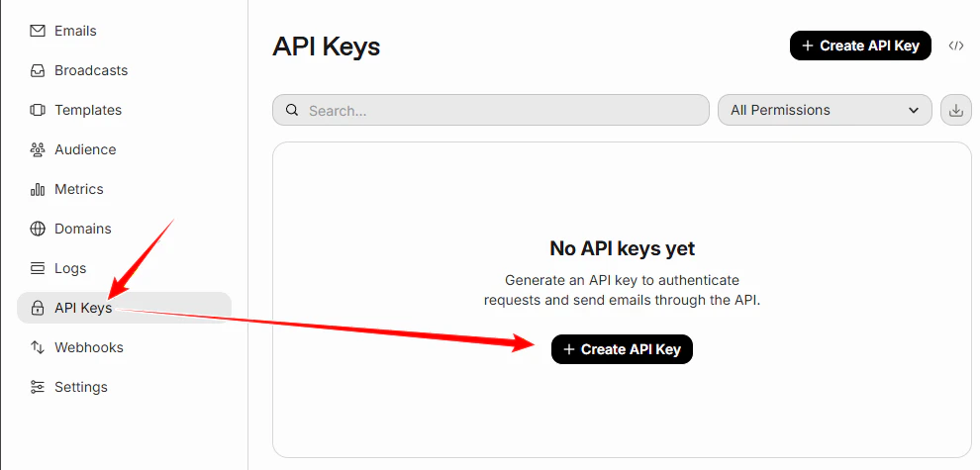Click the Settings sliders icon
Viewport: 980px width, 470px height.
(38, 387)
